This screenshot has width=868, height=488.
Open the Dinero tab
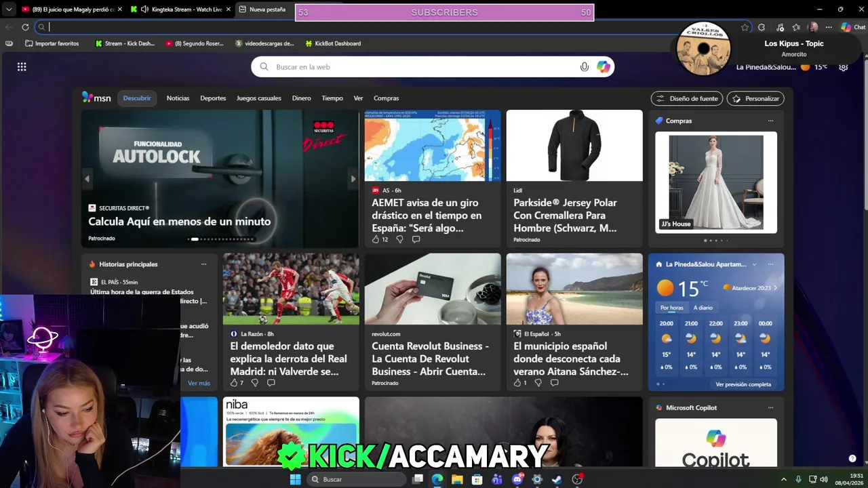click(301, 98)
